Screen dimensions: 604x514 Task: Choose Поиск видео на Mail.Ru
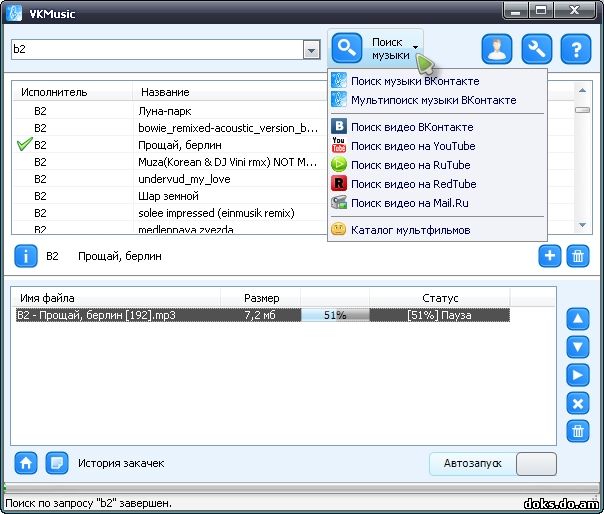(x=437, y=203)
